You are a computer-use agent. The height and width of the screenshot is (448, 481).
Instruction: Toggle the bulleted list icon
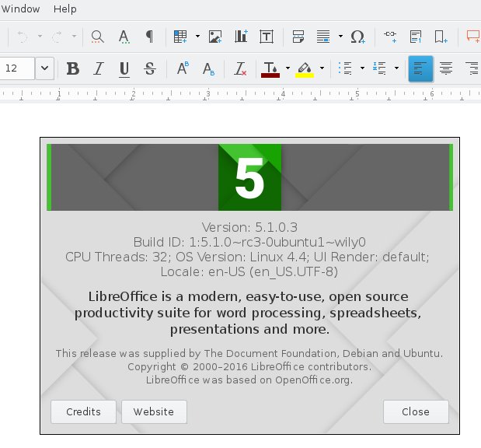345,68
